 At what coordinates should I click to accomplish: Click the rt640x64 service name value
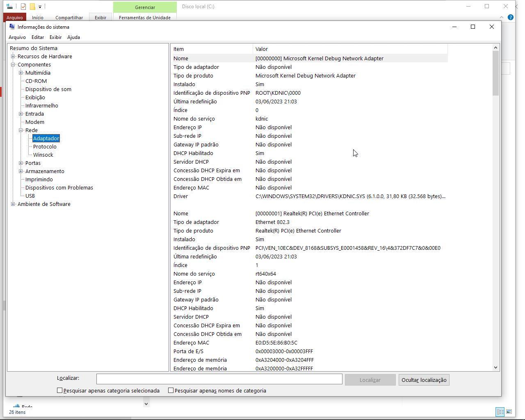pos(266,274)
